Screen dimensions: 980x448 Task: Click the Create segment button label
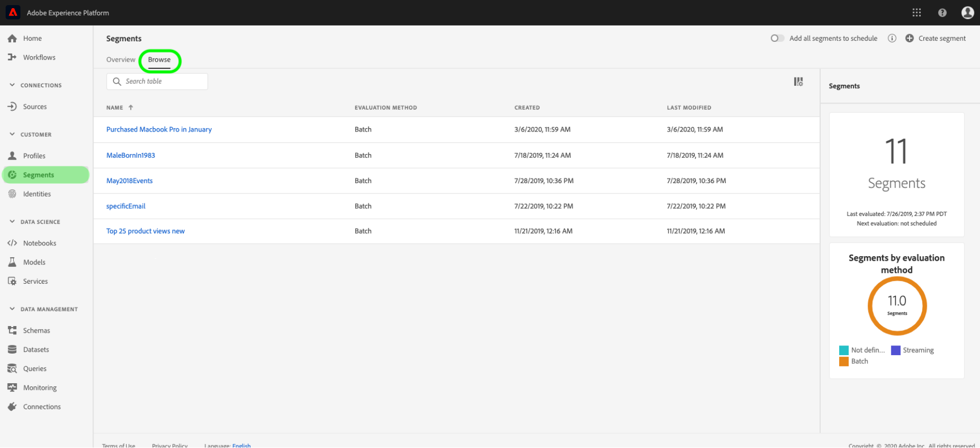click(x=942, y=38)
